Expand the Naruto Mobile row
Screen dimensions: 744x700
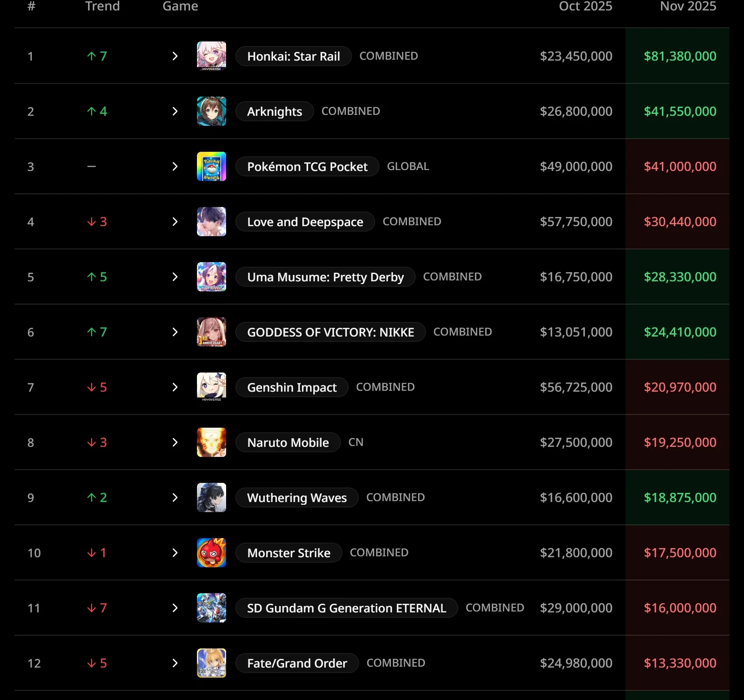(175, 442)
